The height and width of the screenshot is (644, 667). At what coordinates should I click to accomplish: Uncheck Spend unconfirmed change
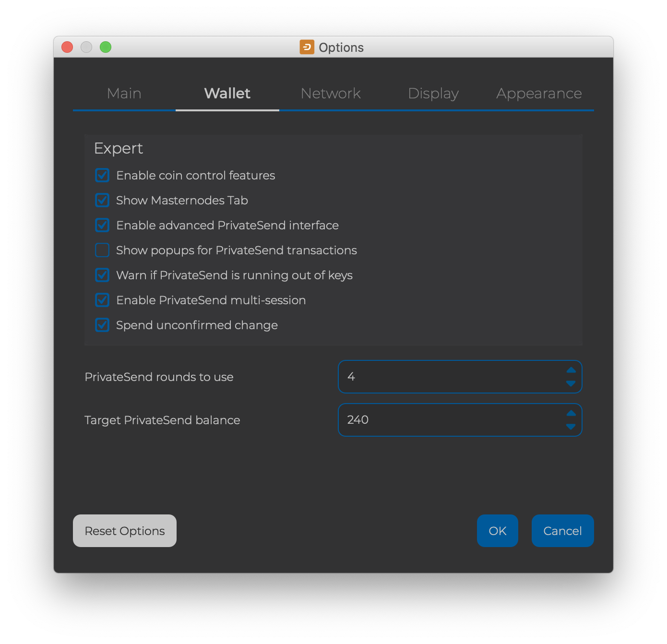pyautogui.click(x=102, y=325)
